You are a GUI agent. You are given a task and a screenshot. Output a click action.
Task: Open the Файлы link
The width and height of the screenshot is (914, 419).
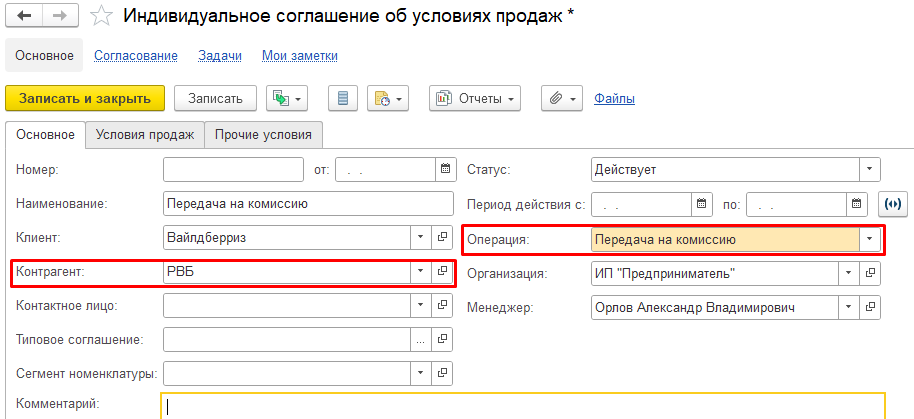(x=614, y=98)
